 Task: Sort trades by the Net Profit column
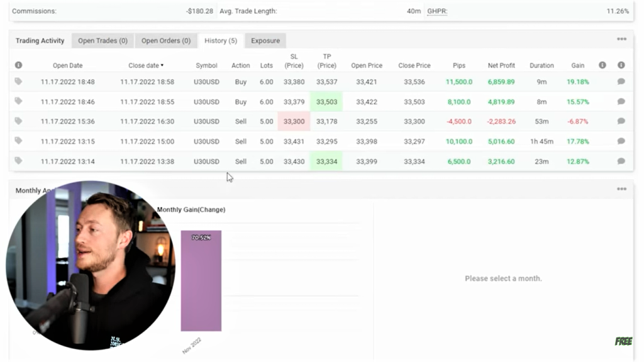pos(501,65)
